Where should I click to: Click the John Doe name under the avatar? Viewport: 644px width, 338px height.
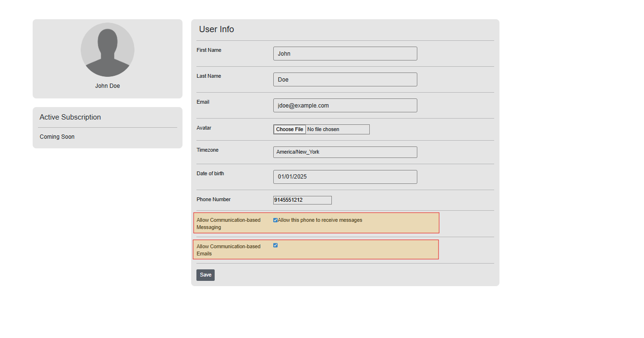click(x=108, y=86)
